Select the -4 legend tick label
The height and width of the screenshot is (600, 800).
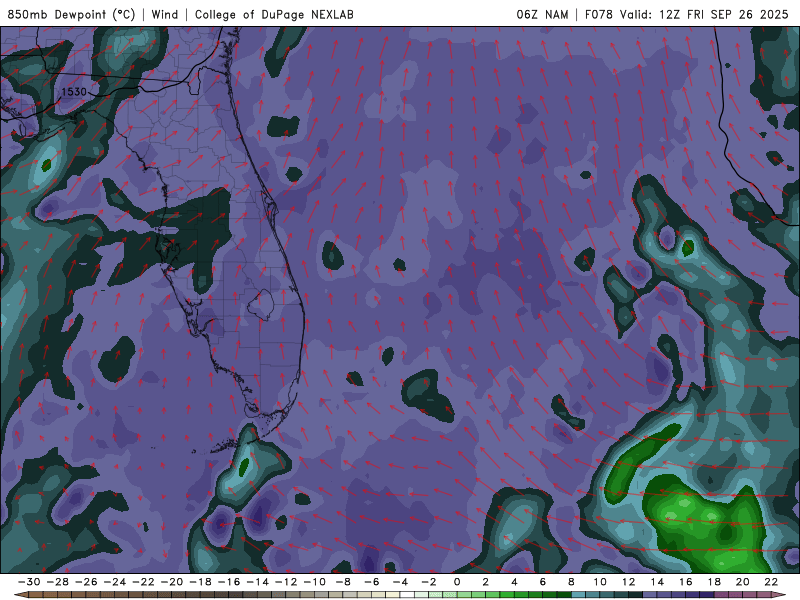click(x=401, y=582)
